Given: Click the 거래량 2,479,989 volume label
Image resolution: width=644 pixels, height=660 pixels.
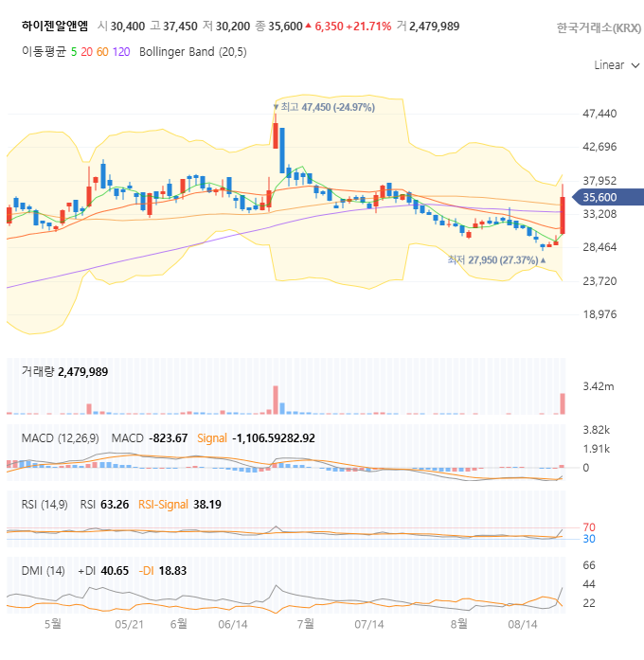Looking at the screenshot, I should (x=64, y=372).
